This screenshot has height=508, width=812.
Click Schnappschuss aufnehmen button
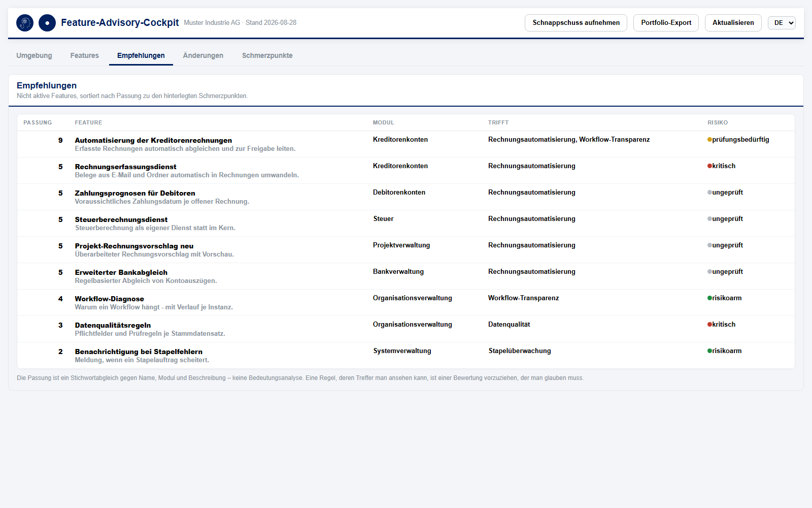point(576,23)
